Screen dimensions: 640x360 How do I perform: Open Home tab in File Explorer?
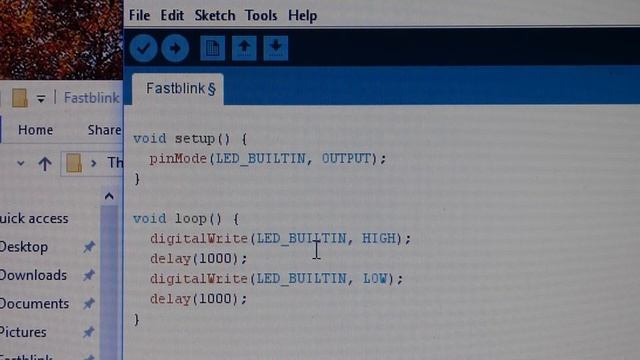click(x=36, y=130)
